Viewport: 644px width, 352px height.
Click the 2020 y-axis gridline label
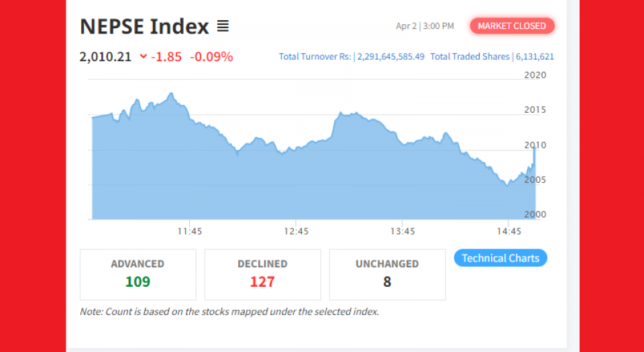coord(535,75)
